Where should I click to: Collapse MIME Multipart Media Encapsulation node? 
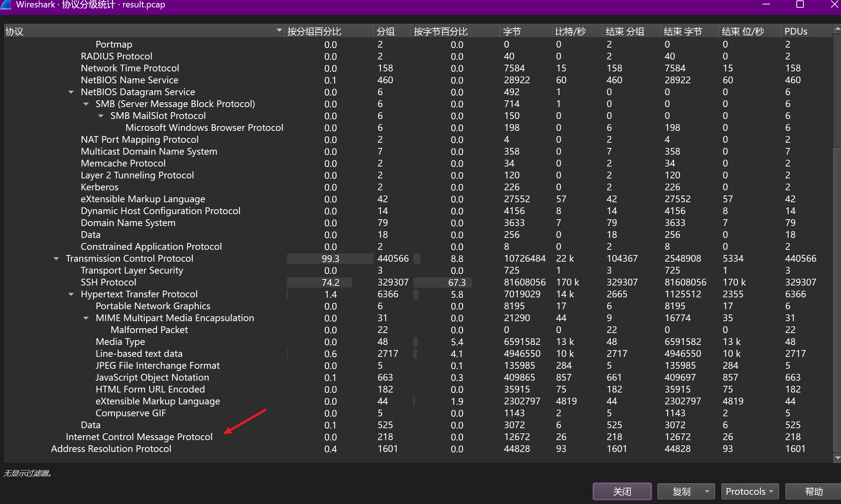(86, 318)
